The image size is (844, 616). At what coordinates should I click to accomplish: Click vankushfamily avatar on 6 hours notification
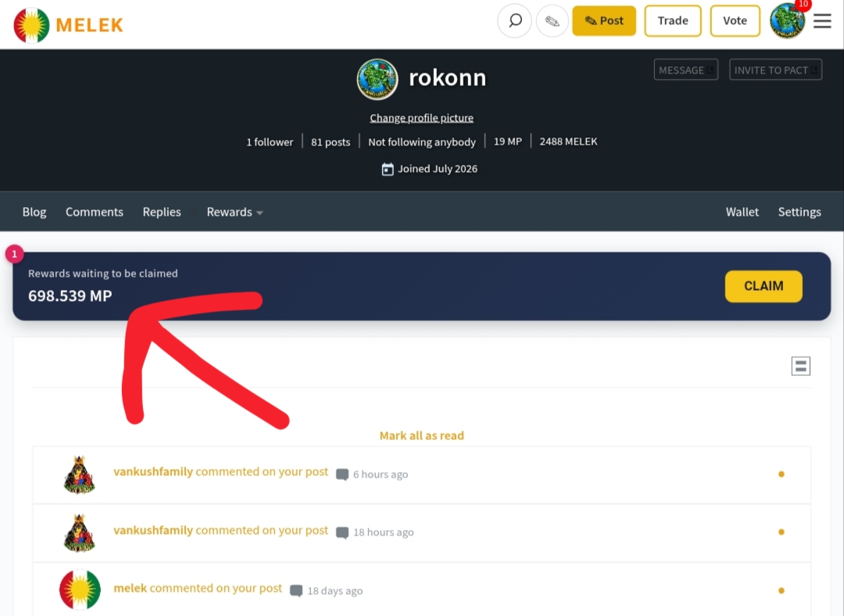coord(79,475)
